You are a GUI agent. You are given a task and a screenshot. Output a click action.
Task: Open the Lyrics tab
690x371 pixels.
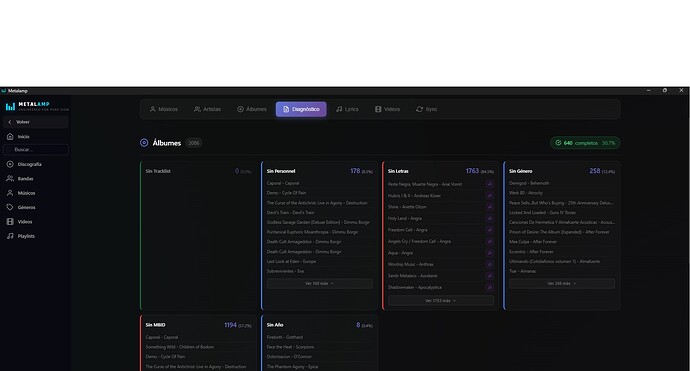tap(347, 109)
